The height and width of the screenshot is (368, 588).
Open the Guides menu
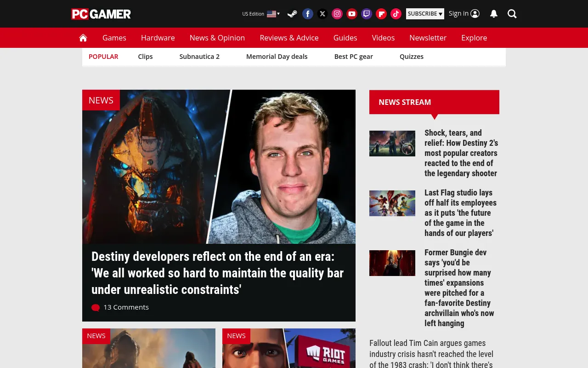[345, 38]
